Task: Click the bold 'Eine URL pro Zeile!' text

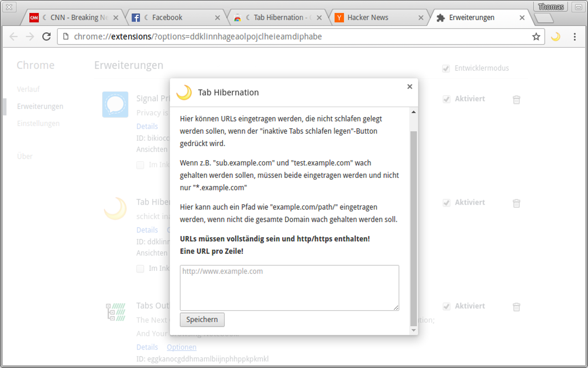Action: [212, 251]
